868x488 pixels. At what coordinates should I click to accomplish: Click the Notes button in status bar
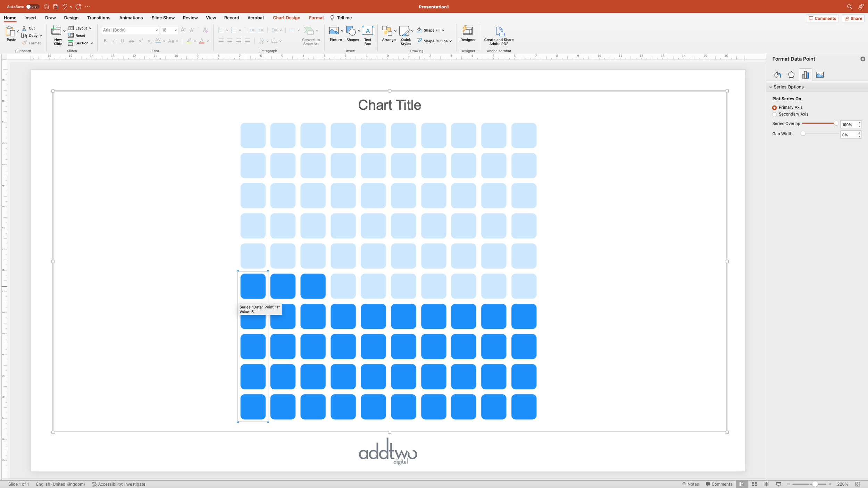(x=691, y=484)
